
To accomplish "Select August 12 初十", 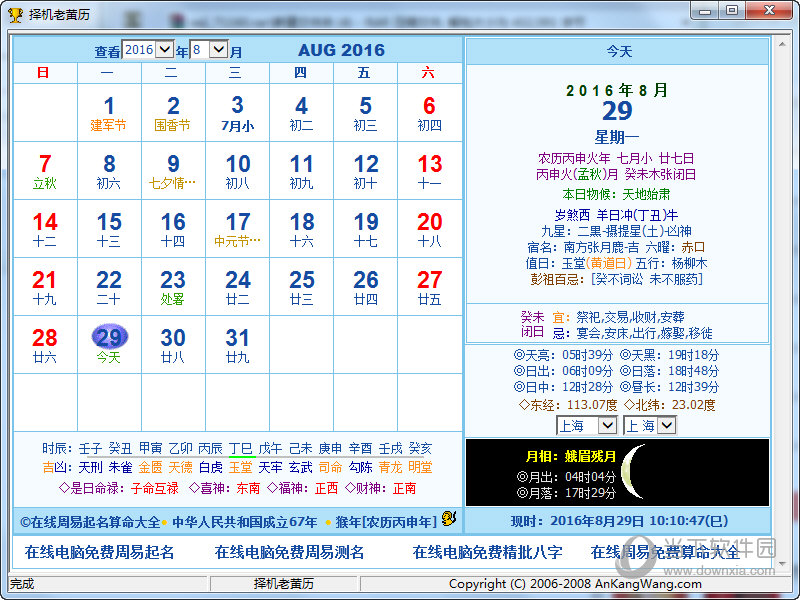I will 365,171.
